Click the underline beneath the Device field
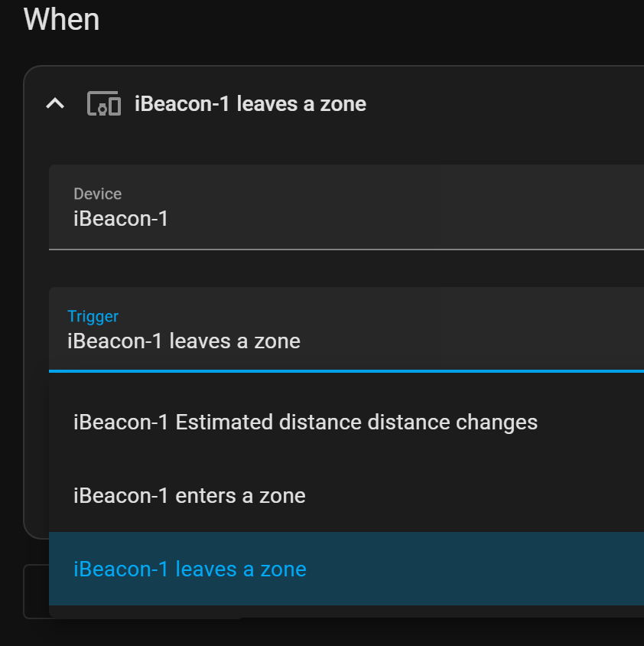This screenshot has height=646, width=644. (346, 249)
